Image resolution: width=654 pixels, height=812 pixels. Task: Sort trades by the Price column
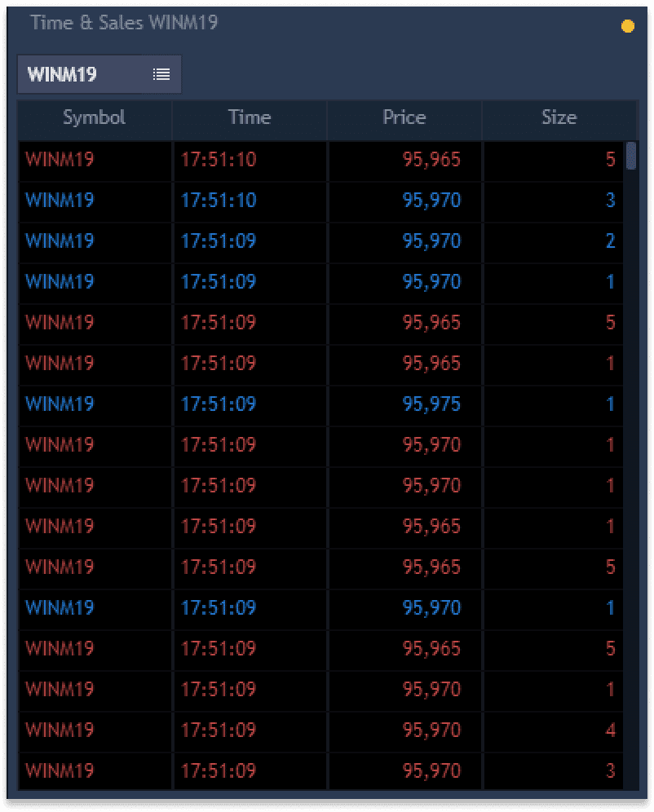[404, 119]
